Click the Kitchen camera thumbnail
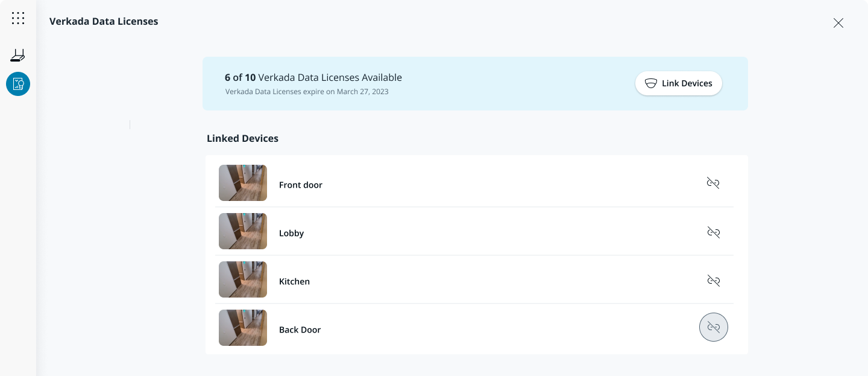 pos(243,279)
